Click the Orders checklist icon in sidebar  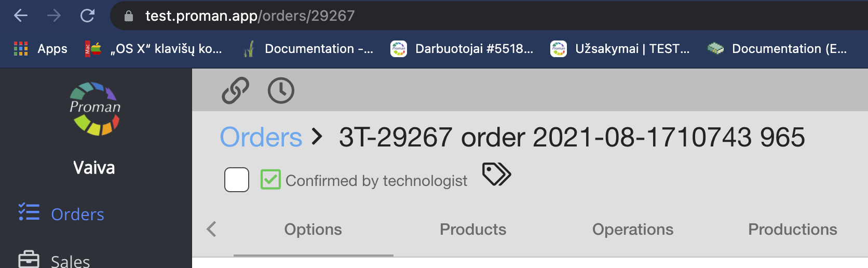pos(29,212)
